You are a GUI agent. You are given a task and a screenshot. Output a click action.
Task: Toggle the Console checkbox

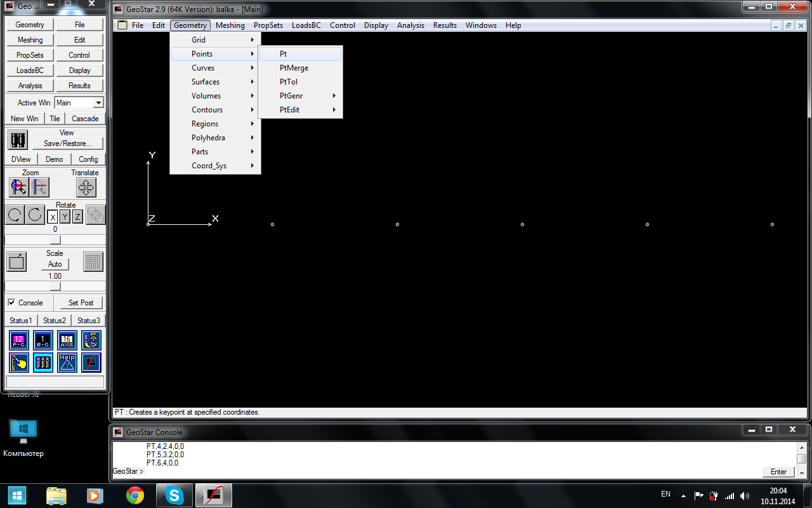tap(11, 302)
